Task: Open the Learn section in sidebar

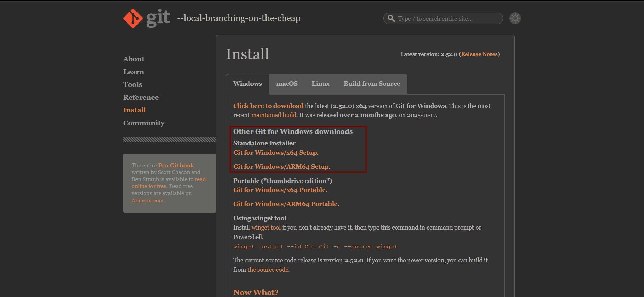Action: 133,72
